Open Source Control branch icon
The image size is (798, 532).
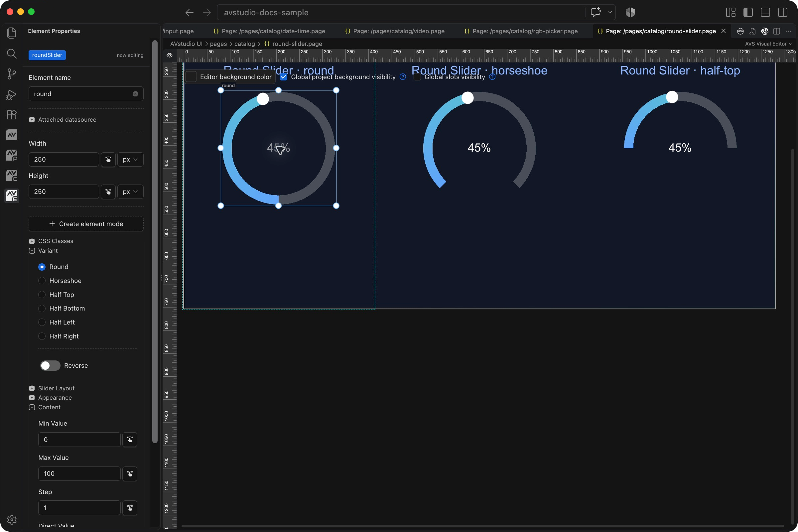click(12, 73)
